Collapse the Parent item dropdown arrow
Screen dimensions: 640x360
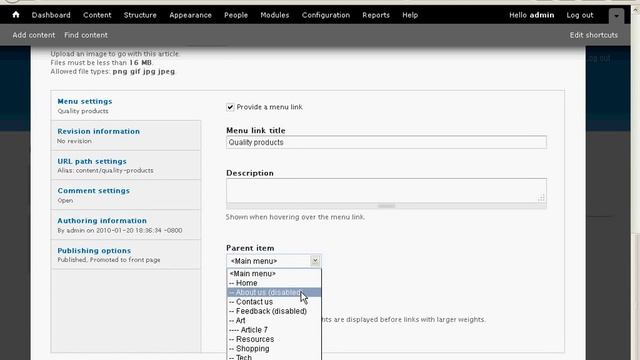coord(315,261)
